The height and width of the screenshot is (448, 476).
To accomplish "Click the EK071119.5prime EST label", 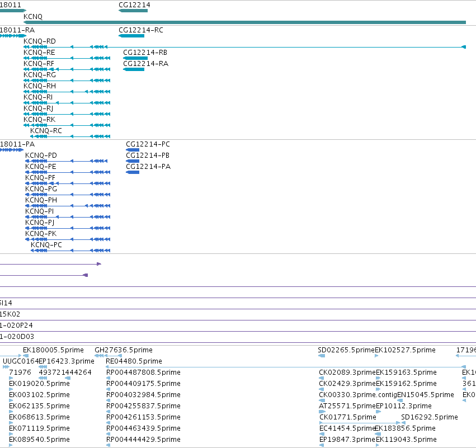I will click(x=40, y=428).
